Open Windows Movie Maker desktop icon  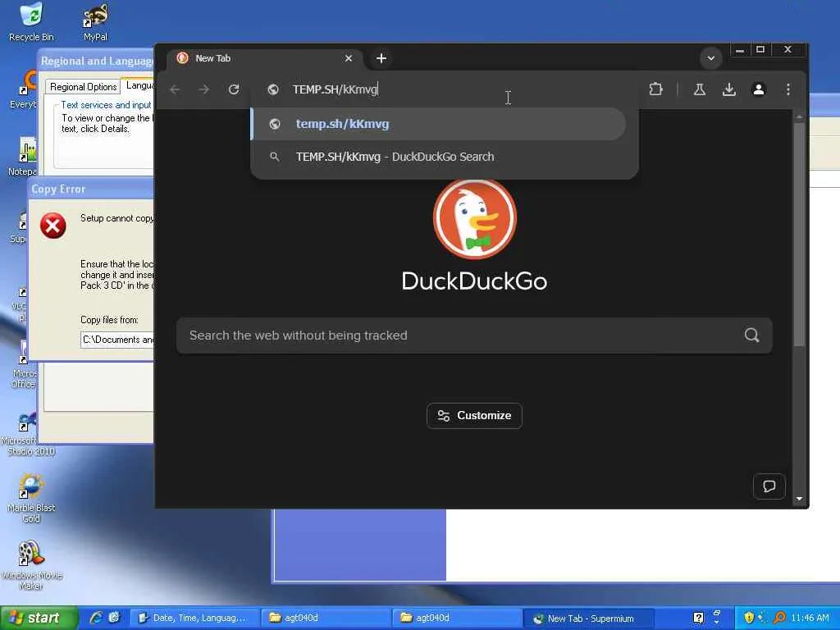pyautogui.click(x=30, y=566)
